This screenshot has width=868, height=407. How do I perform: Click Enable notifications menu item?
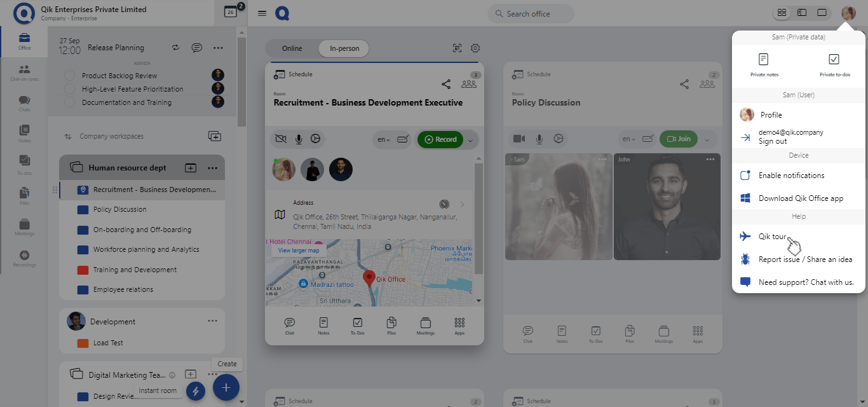click(791, 176)
